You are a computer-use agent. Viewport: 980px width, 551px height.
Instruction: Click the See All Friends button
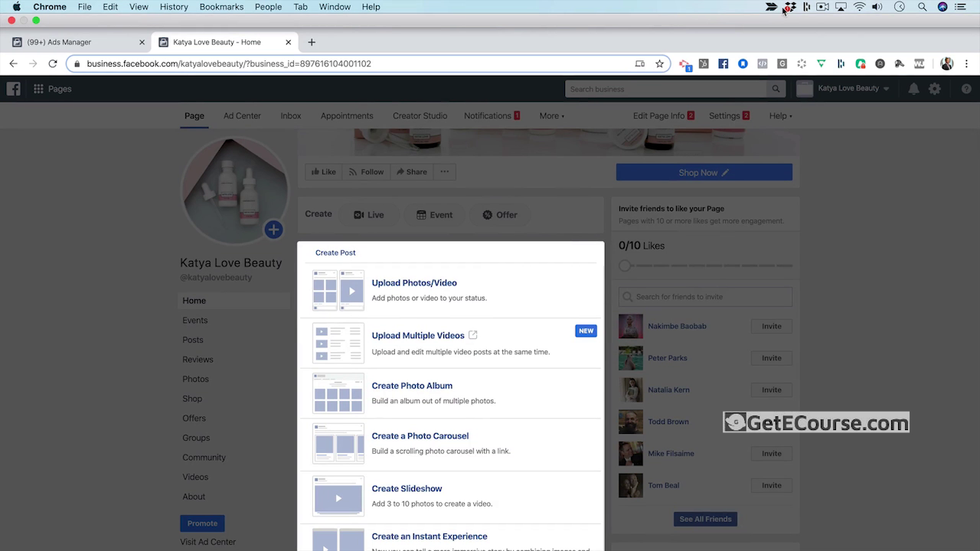click(706, 519)
